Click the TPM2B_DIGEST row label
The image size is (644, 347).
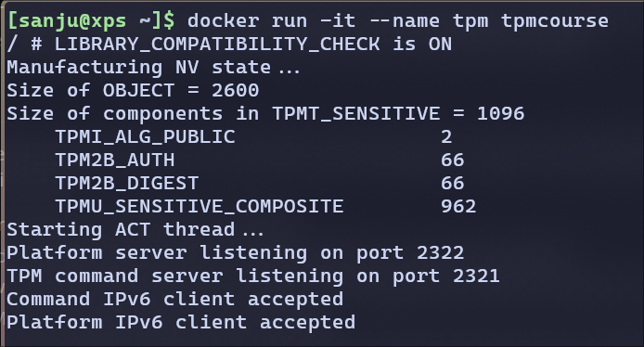127,183
